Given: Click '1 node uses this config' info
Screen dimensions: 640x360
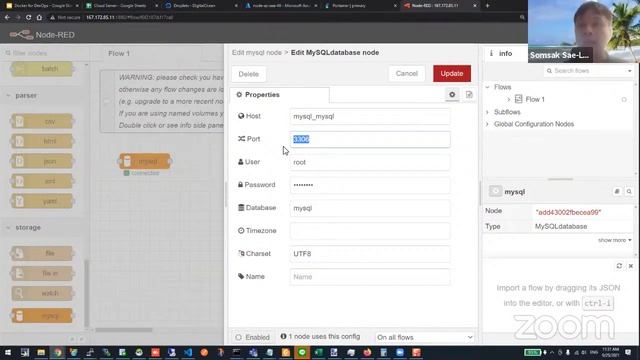Looking at the screenshot, I should tap(320, 337).
